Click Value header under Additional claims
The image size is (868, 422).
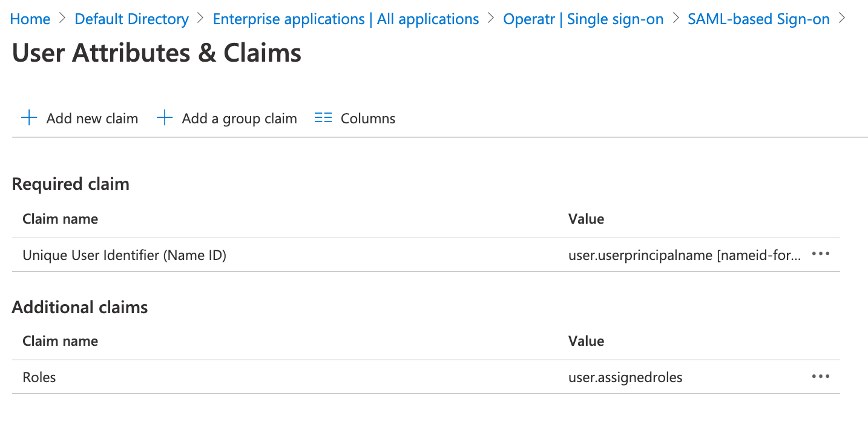586,341
